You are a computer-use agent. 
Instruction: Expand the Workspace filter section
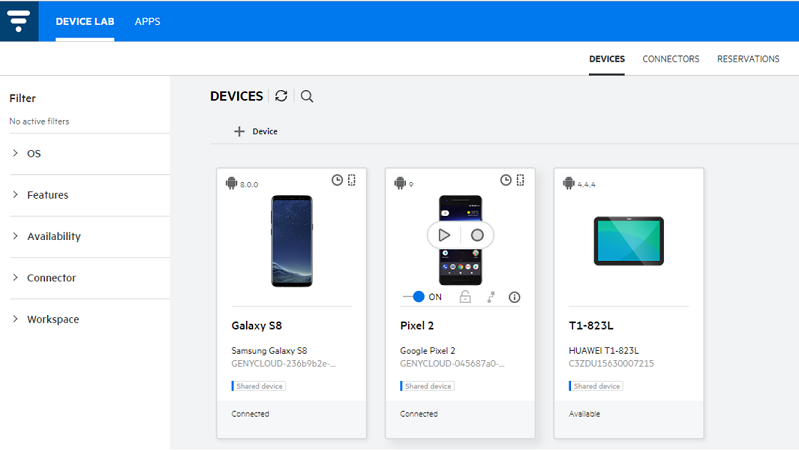[x=52, y=320]
